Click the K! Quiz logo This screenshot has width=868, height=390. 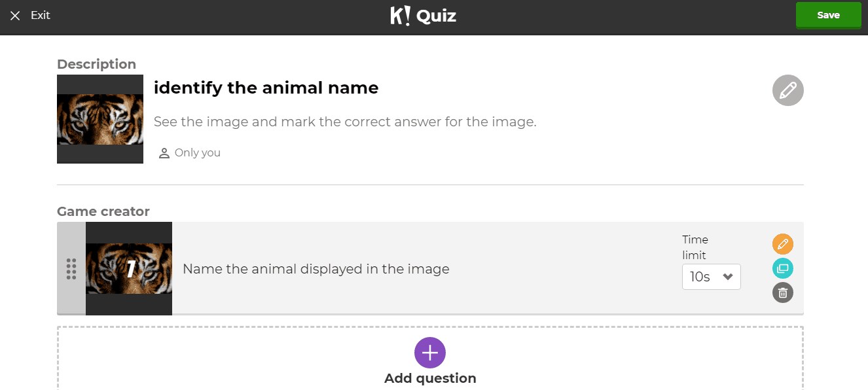[423, 16]
